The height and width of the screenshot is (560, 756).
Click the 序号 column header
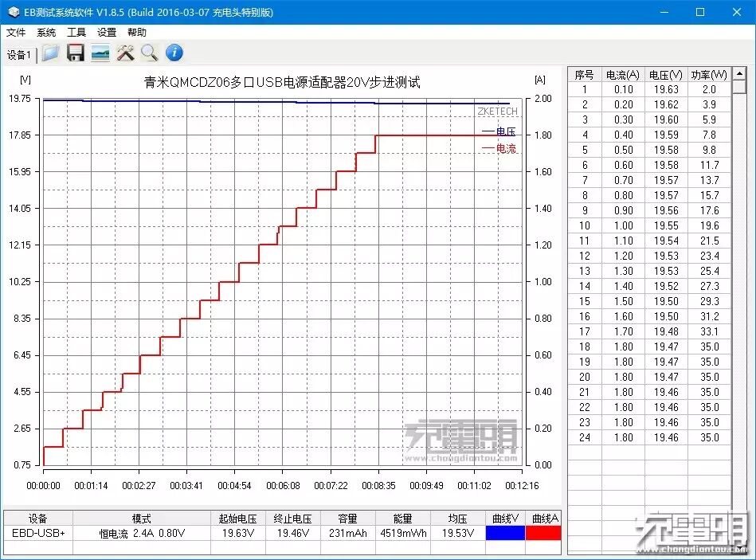585,75
